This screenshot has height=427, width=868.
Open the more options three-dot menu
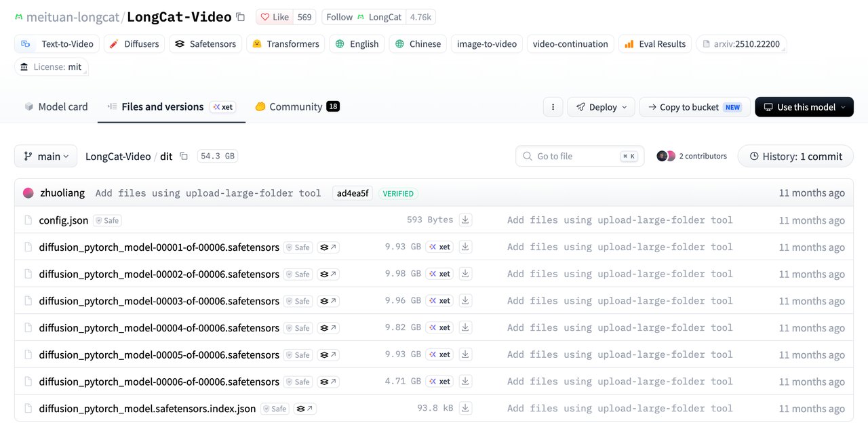pyautogui.click(x=553, y=107)
